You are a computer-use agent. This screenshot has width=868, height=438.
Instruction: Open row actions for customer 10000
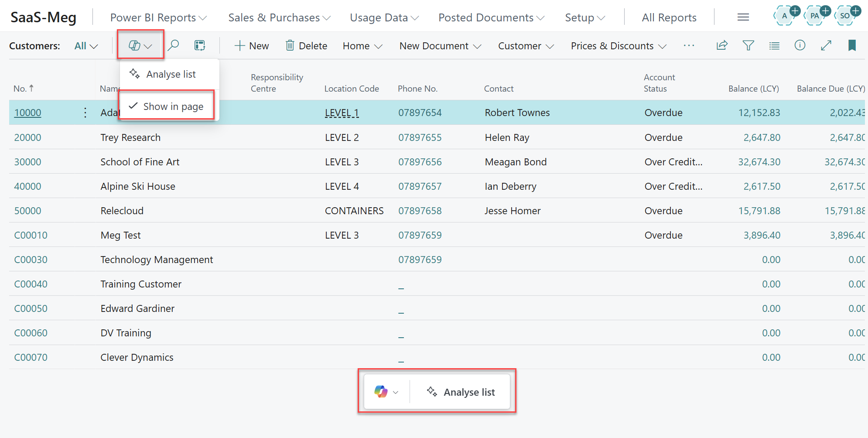tap(85, 113)
